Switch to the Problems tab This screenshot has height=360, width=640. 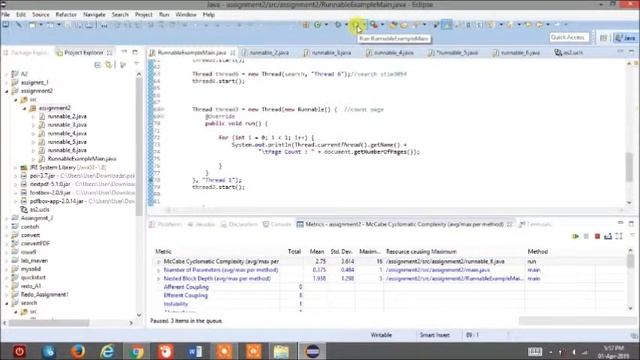tap(165, 224)
